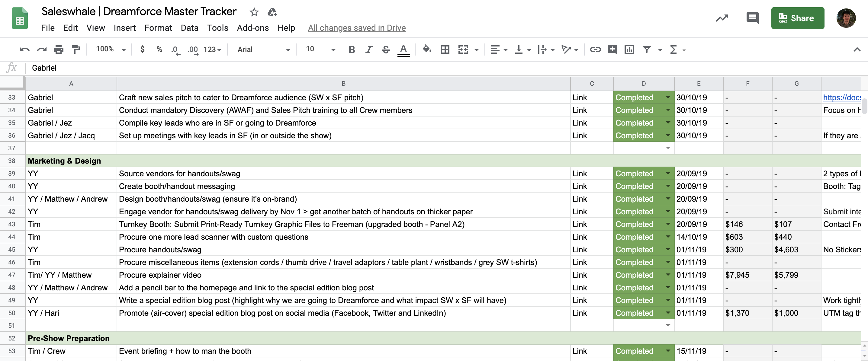Screen dimensions: 868x361
Task: Open the Insert menu
Action: click(124, 28)
